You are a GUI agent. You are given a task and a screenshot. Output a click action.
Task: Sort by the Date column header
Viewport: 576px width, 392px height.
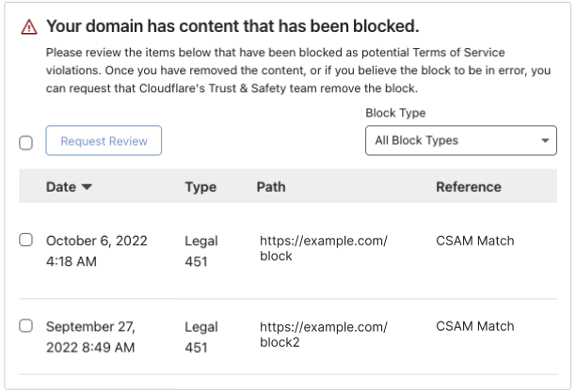[61, 187]
